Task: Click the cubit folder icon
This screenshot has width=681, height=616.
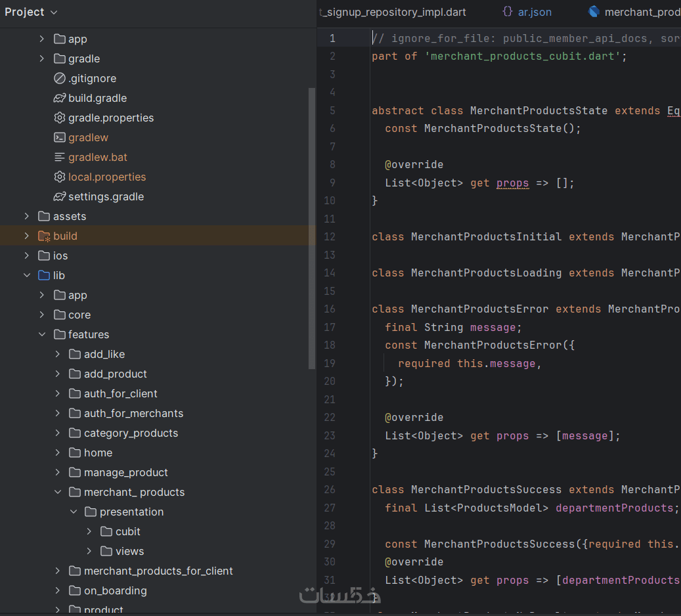Action: pos(106,532)
